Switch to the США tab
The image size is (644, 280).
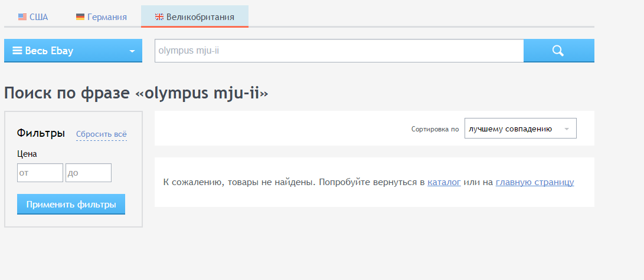(33, 17)
